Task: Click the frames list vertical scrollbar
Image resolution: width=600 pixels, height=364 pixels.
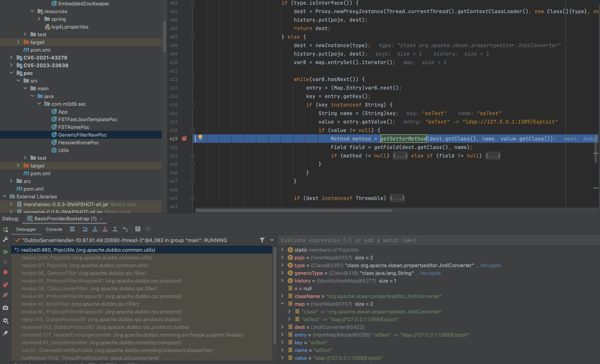Action: click(275, 296)
